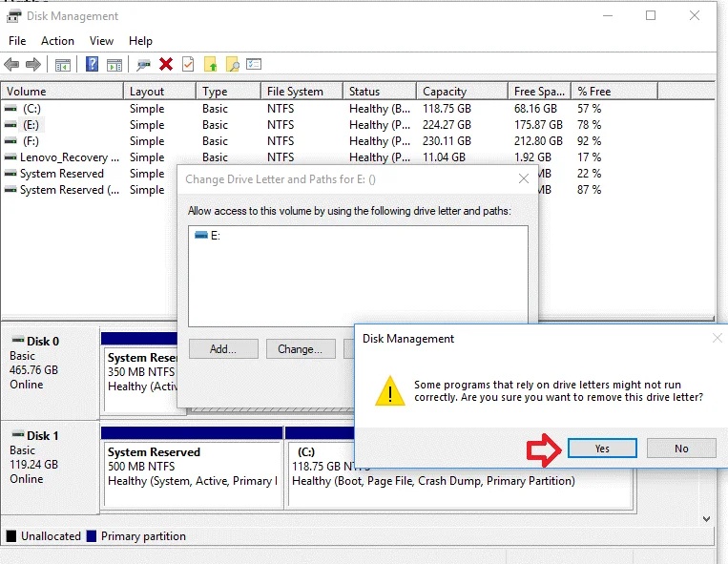728x564 pixels.
Task: Confirm removal with the Yes button
Action: (602, 449)
